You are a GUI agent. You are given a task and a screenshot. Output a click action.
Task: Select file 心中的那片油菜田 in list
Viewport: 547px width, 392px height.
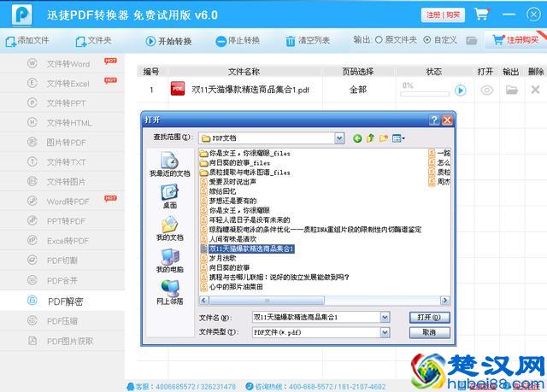[232, 287]
